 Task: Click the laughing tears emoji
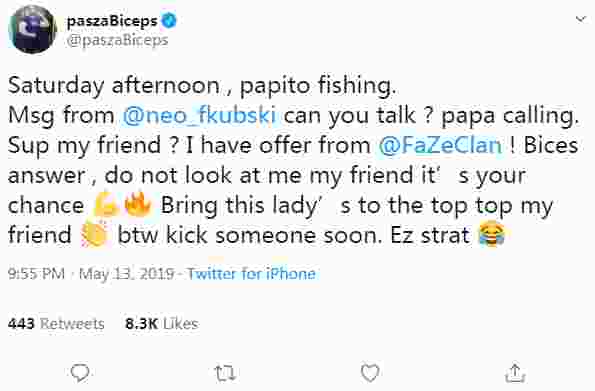(492, 234)
